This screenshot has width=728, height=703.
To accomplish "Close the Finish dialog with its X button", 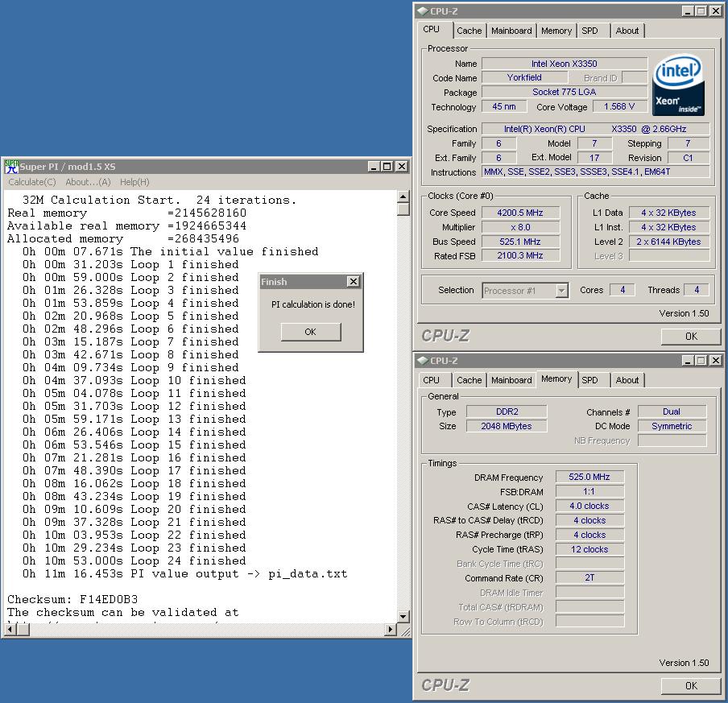I will (354, 281).
